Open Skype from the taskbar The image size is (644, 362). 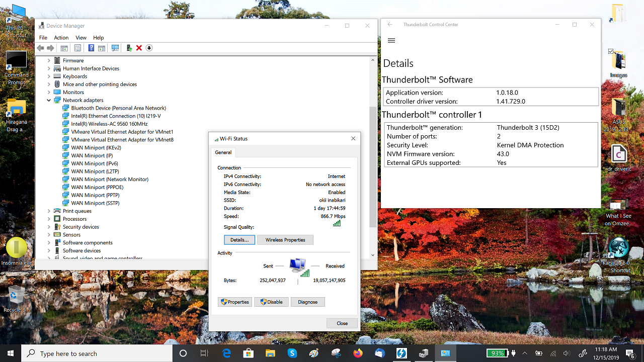292,353
